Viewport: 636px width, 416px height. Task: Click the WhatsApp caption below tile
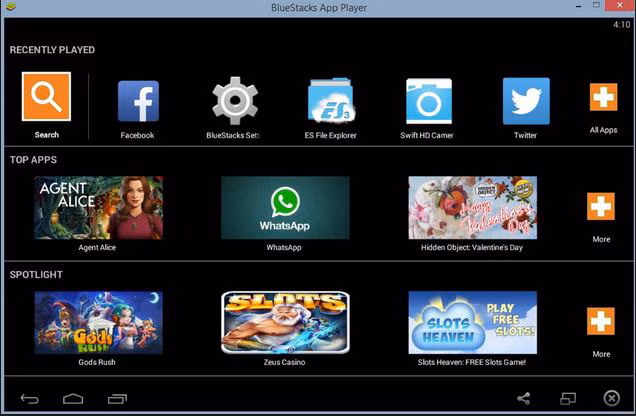pos(284,247)
